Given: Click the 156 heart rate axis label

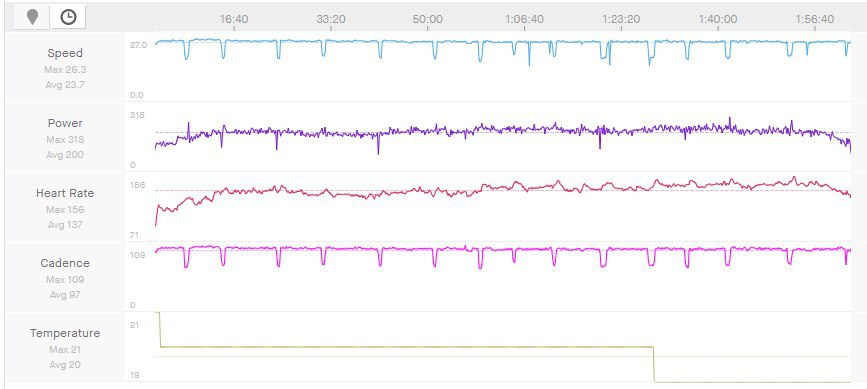Looking at the screenshot, I should pos(138,185).
